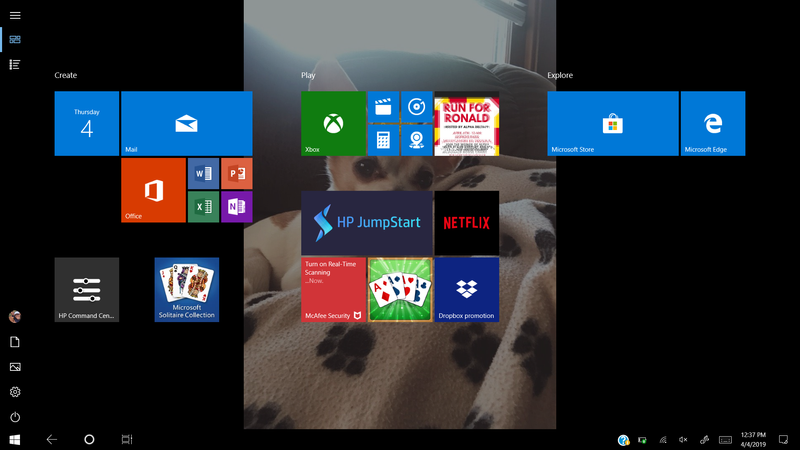Switch to the All apps list icon

(15, 64)
